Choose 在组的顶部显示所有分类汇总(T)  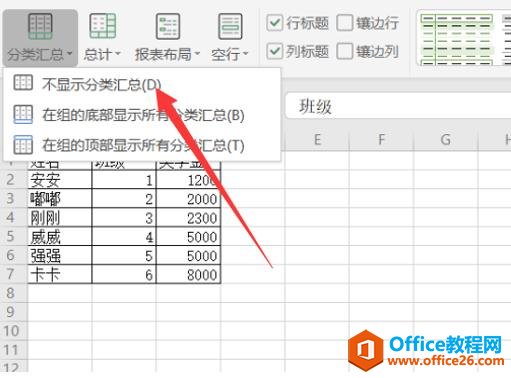(142, 145)
